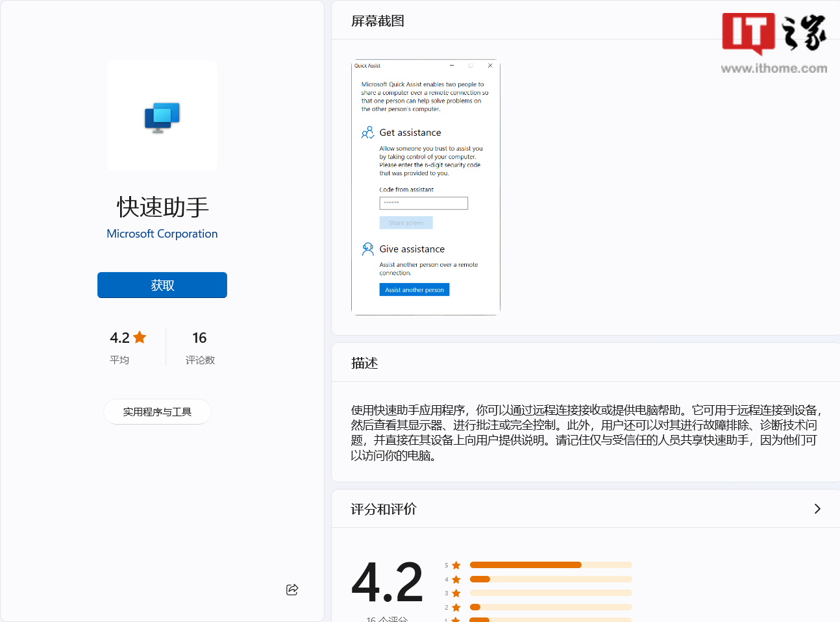Expand 评分和评价 with the chevron arrow

(817, 509)
